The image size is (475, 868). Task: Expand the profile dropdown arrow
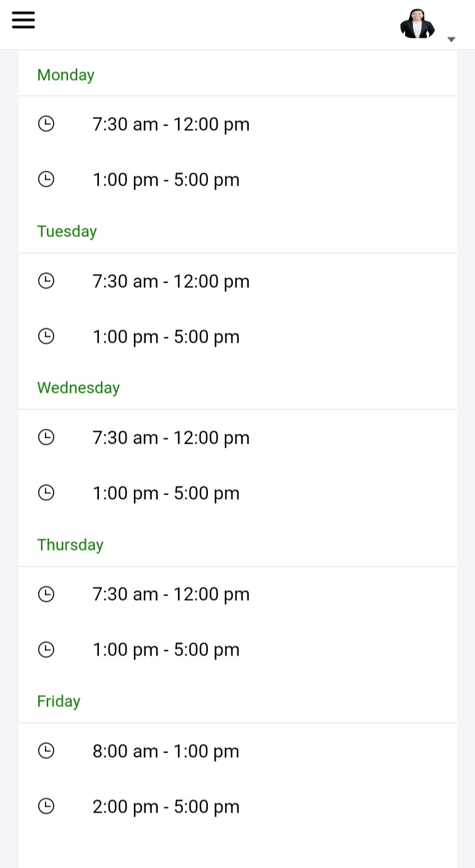(451, 40)
